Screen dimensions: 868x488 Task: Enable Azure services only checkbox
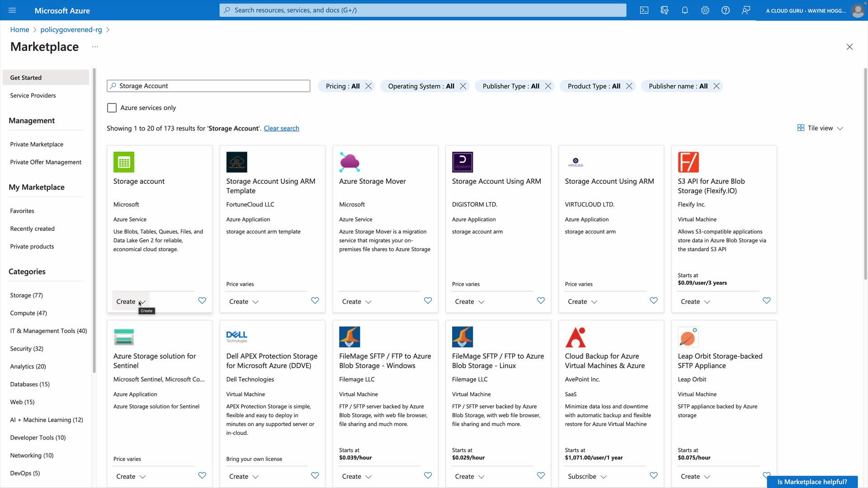112,108
